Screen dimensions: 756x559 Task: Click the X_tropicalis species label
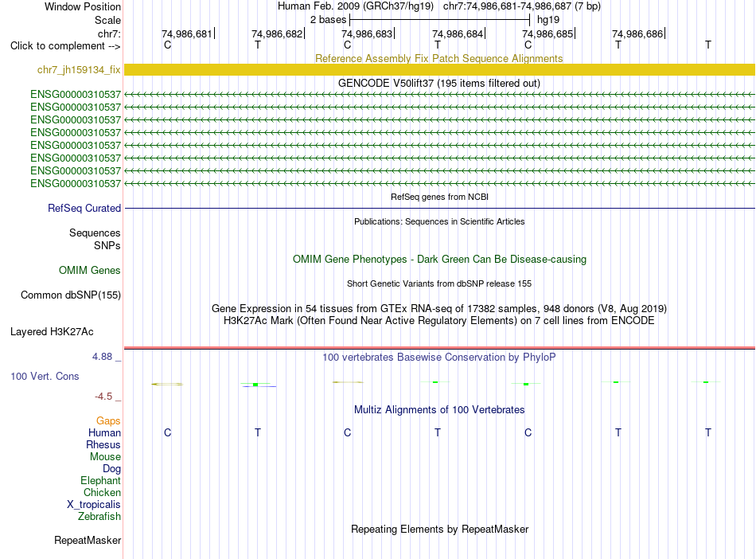94,505
